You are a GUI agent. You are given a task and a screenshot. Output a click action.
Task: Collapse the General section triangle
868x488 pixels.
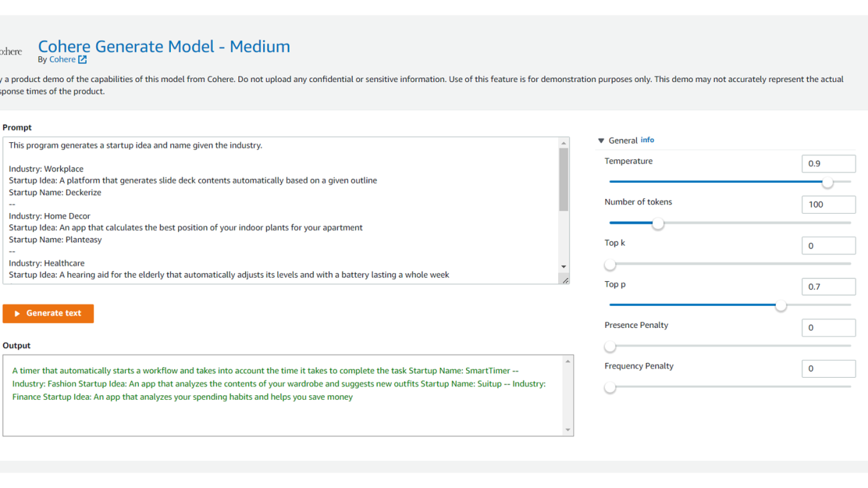click(x=601, y=141)
